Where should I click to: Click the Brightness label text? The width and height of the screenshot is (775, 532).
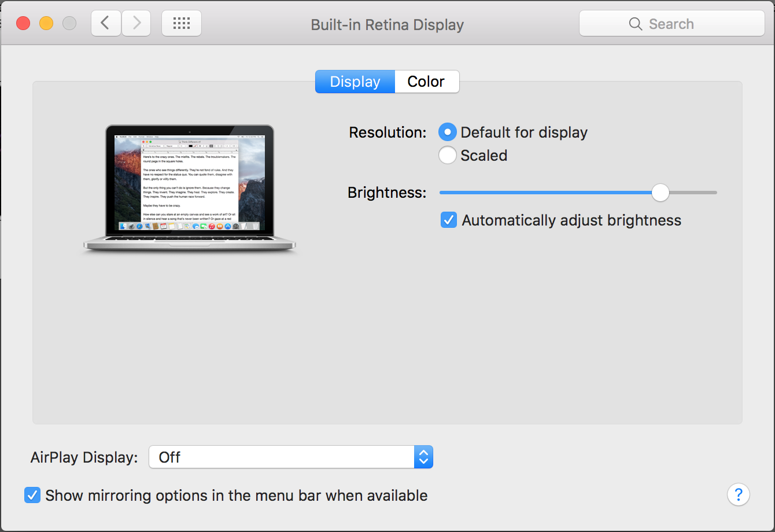point(387,193)
